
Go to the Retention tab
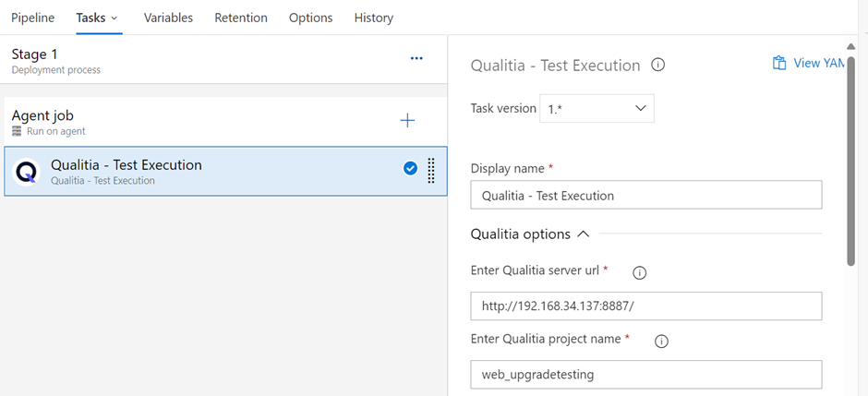pos(241,18)
